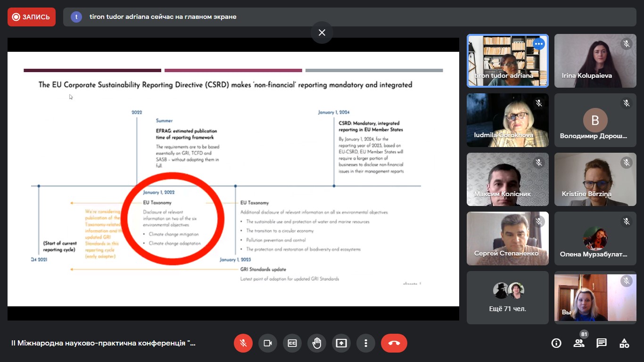Image resolution: width=644 pixels, height=362 pixels.
Task: Start presenting your screen
Action: [341, 343]
